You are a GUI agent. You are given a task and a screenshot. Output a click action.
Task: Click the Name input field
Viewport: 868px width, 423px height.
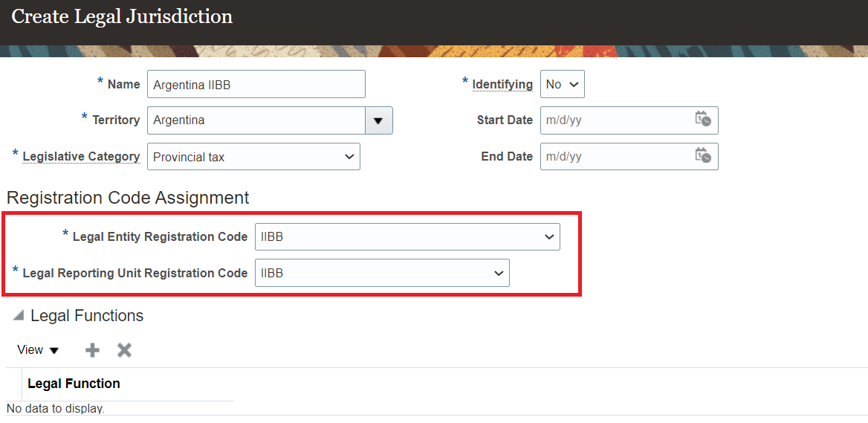tap(256, 85)
